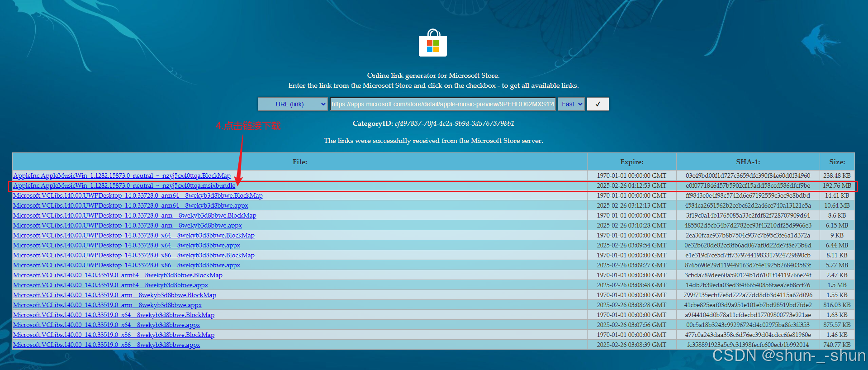Select the 'Online link generator for Microsoft Store' heading
The height and width of the screenshot is (370, 868).
coord(433,76)
